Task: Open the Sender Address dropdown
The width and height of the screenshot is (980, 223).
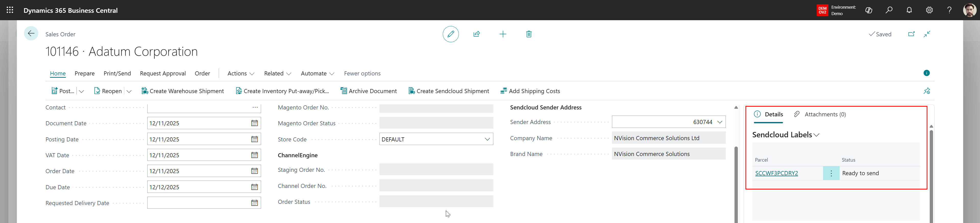Action: (x=719, y=122)
